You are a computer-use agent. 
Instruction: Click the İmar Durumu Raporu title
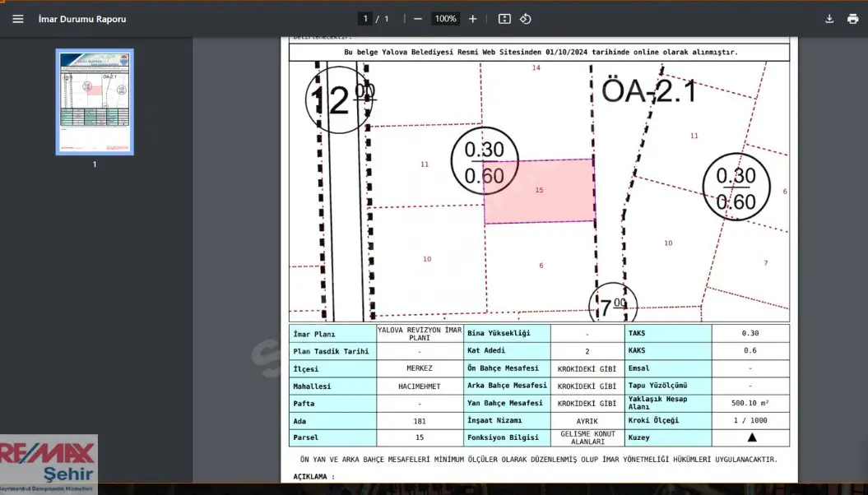[82, 19]
